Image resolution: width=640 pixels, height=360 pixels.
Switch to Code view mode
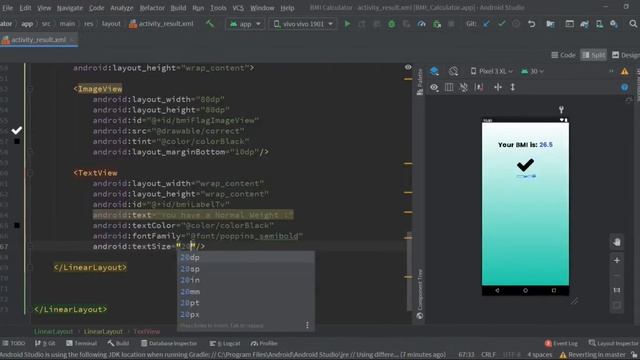tap(563, 55)
